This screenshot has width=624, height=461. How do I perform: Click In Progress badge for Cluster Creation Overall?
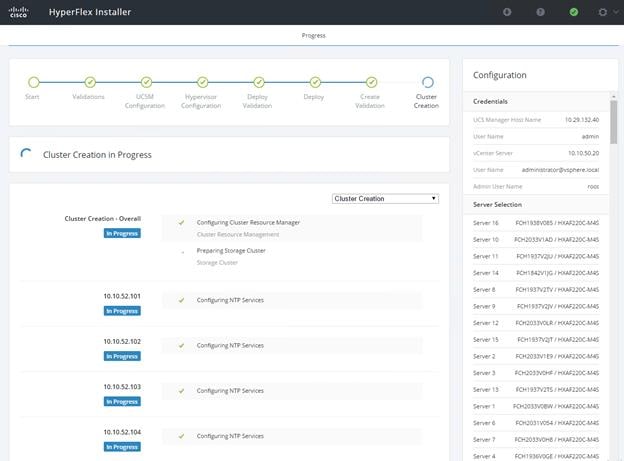tap(122, 233)
